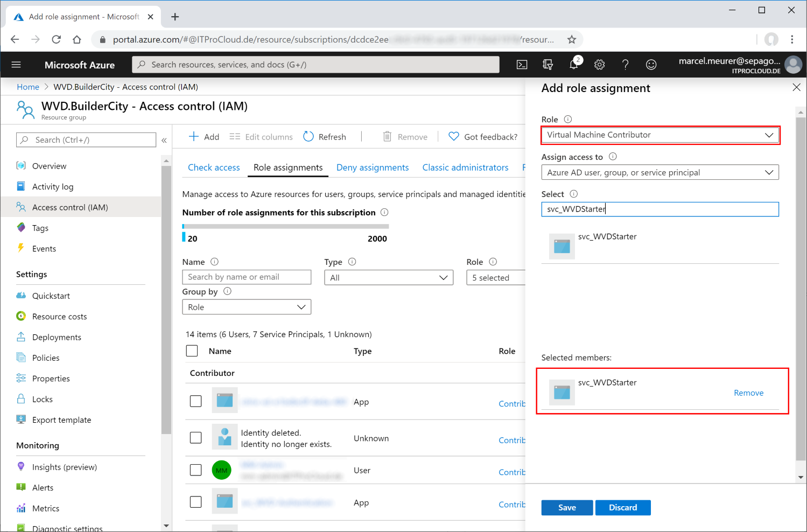The height and width of the screenshot is (532, 807).
Task: Check the first Contributor App row checkbox
Action: point(196,401)
